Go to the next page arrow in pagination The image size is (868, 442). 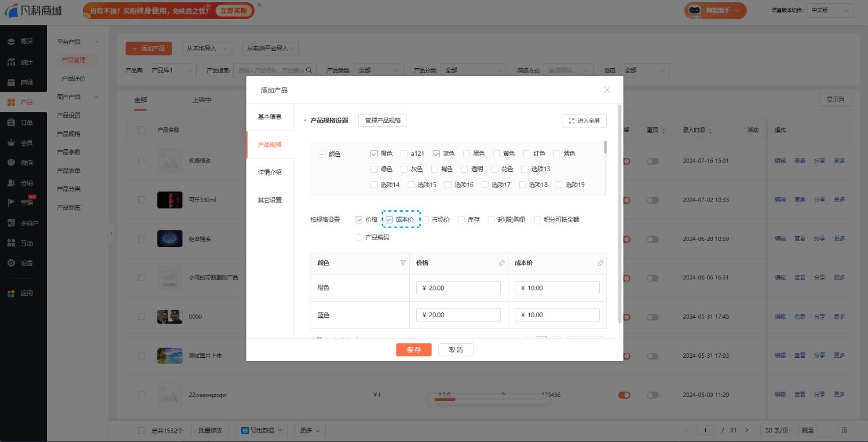[x=747, y=430]
